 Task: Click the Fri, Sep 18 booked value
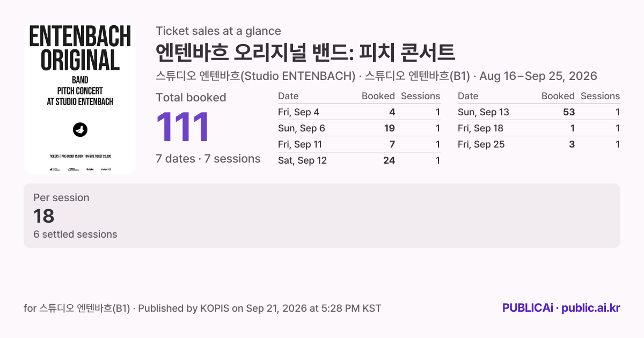573,128
